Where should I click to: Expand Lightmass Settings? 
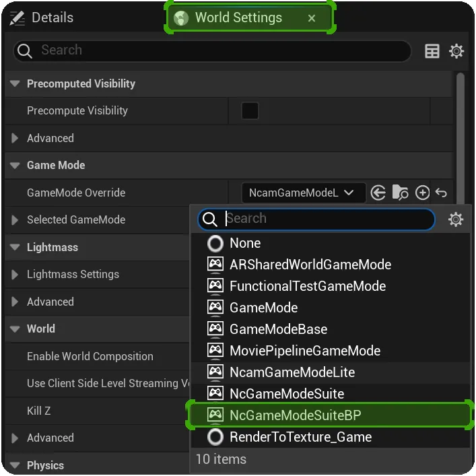(15, 275)
